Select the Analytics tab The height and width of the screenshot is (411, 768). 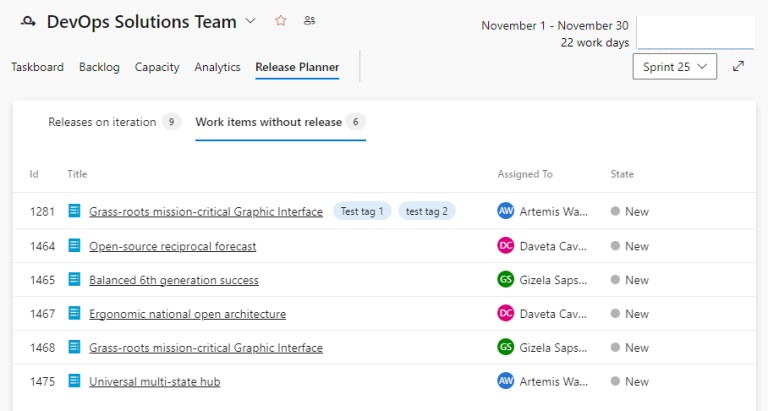(x=217, y=67)
